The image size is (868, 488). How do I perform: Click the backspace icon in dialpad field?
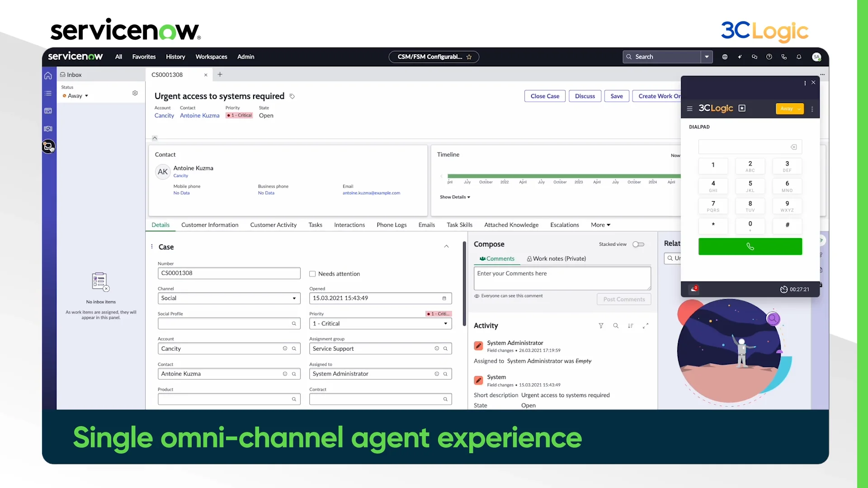coord(793,147)
